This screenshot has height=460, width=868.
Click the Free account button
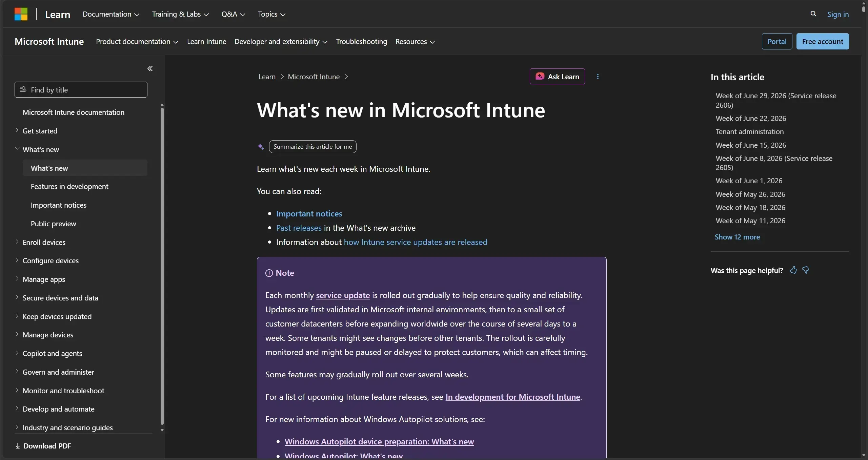(823, 41)
